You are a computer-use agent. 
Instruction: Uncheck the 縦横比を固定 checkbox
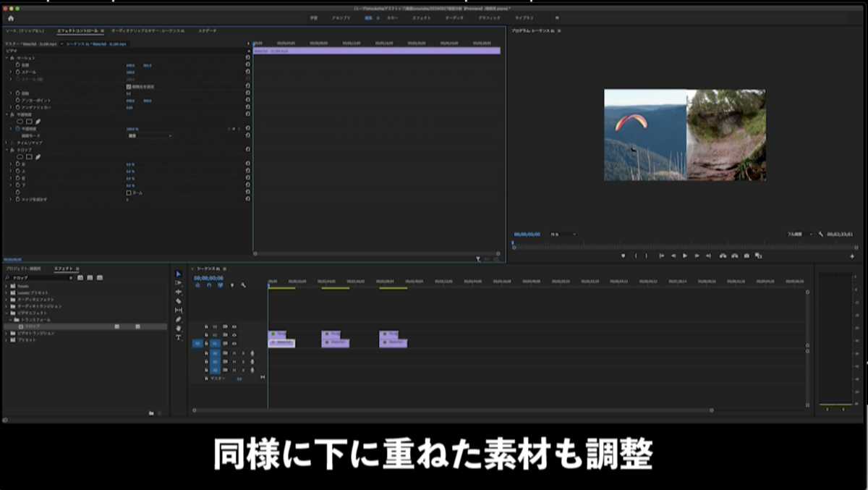(x=129, y=88)
